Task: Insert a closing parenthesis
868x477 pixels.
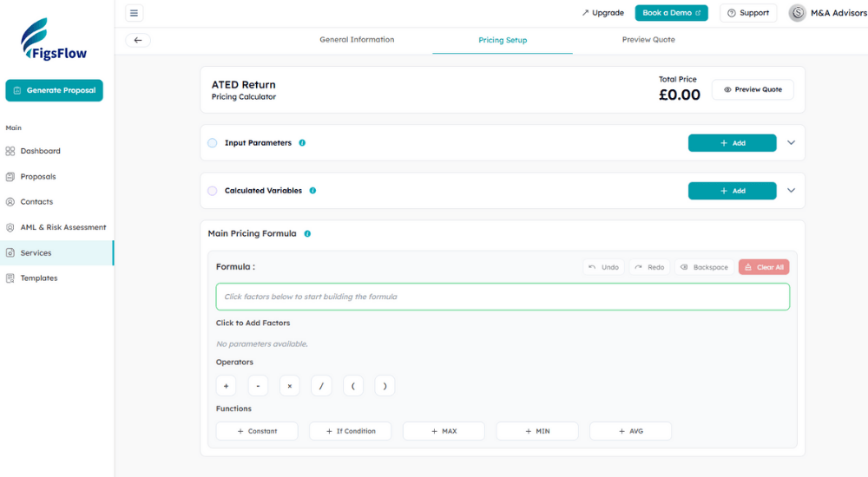Action: (x=385, y=386)
